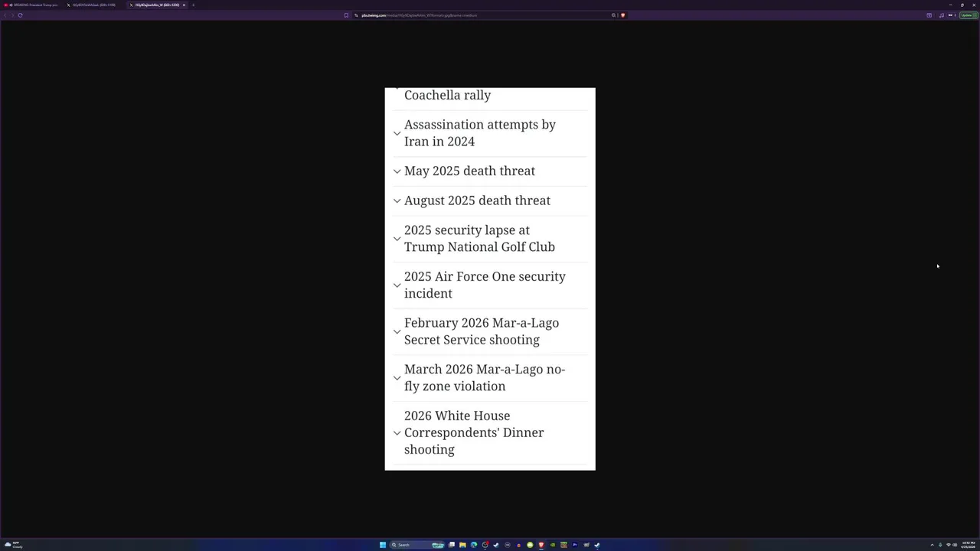Open the Brave browser taskbar icon
Image resolution: width=980 pixels, height=551 pixels.
tap(541, 545)
